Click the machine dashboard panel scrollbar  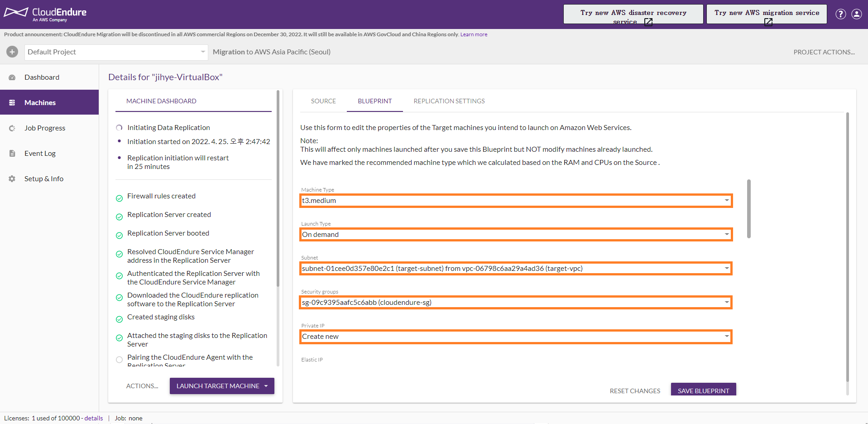coord(278,188)
